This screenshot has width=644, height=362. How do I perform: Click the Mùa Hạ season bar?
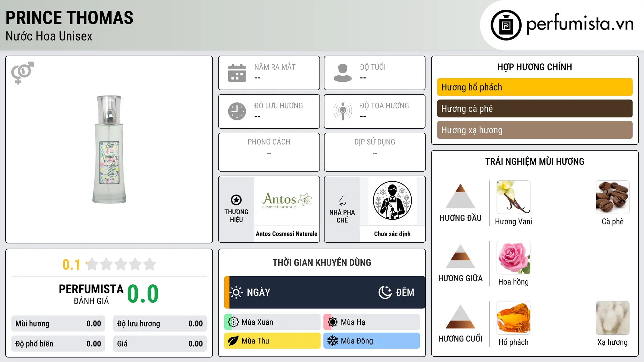[372, 322]
